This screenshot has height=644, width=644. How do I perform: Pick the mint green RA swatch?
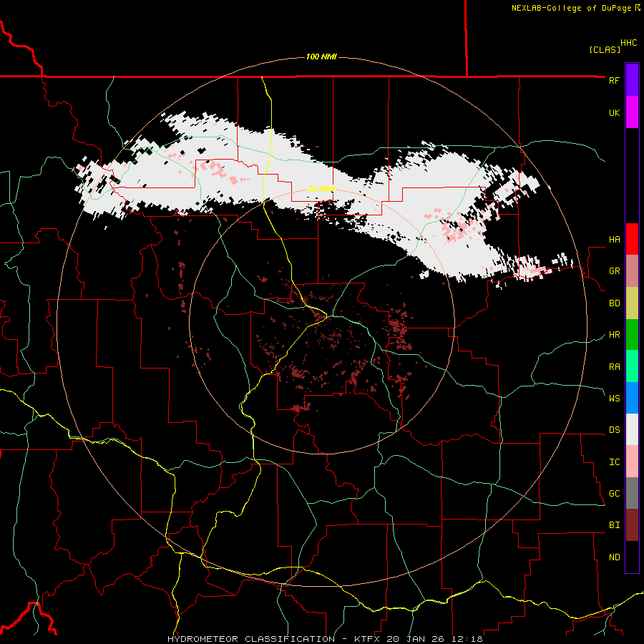[x=632, y=366]
